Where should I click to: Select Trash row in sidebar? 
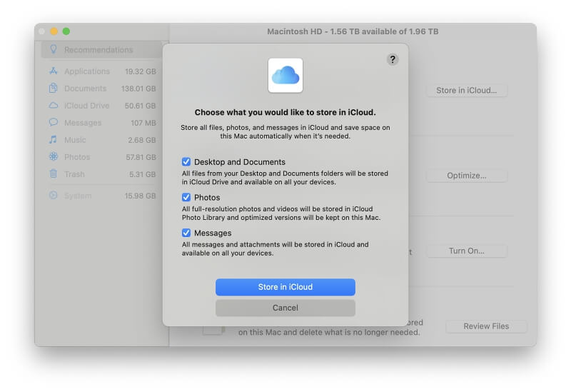pyautogui.click(x=101, y=174)
